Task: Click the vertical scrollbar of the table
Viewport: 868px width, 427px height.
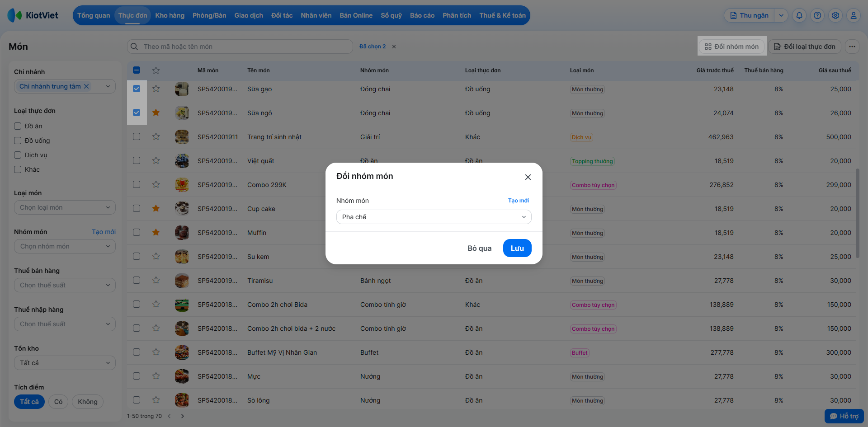Action: [858, 213]
